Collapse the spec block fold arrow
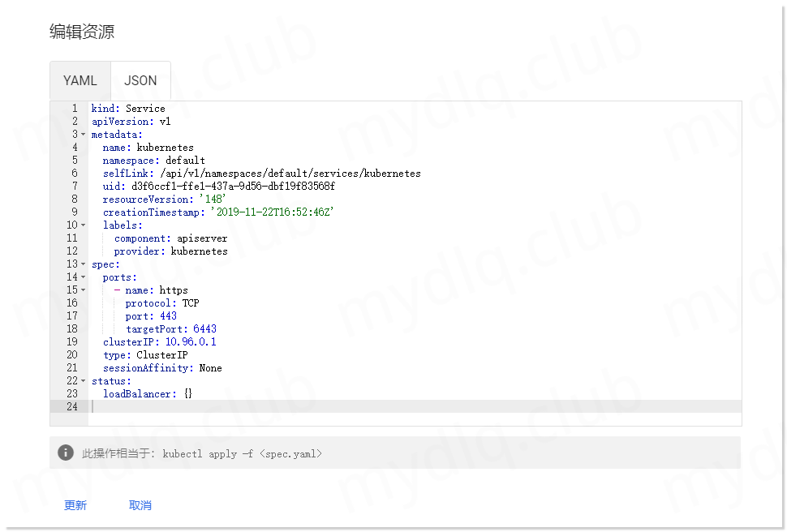The height and width of the screenshot is (532, 787). [84, 264]
